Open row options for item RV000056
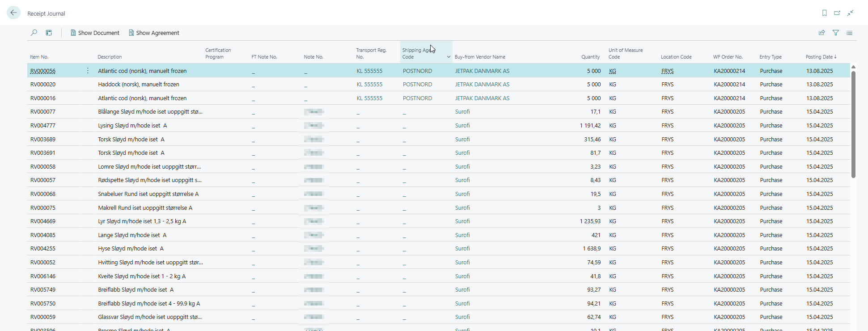Screen dimensions: 868x331 [x=88, y=71]
